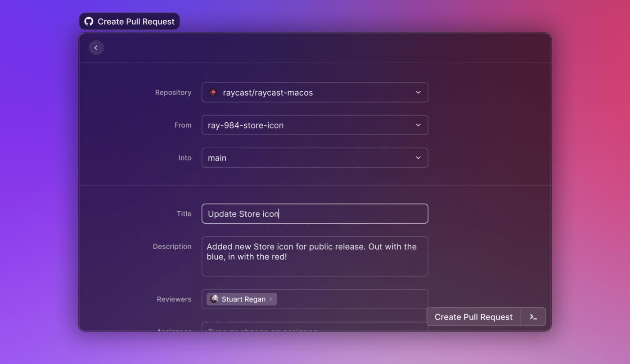
Task: Focus the Title input field
Action: 315,213
